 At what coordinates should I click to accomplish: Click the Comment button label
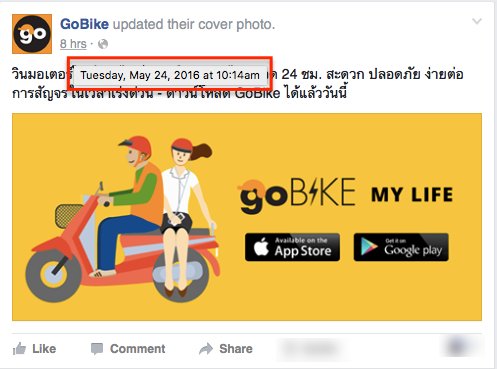pyautogui.click(x=137, y=349)
